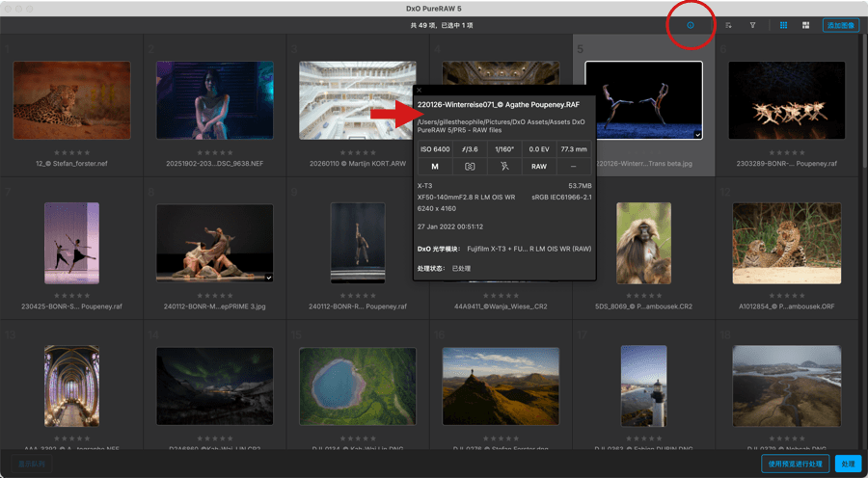Click processed checkmark badge on image 5
The image size is (868, 478).
point(698,135)
